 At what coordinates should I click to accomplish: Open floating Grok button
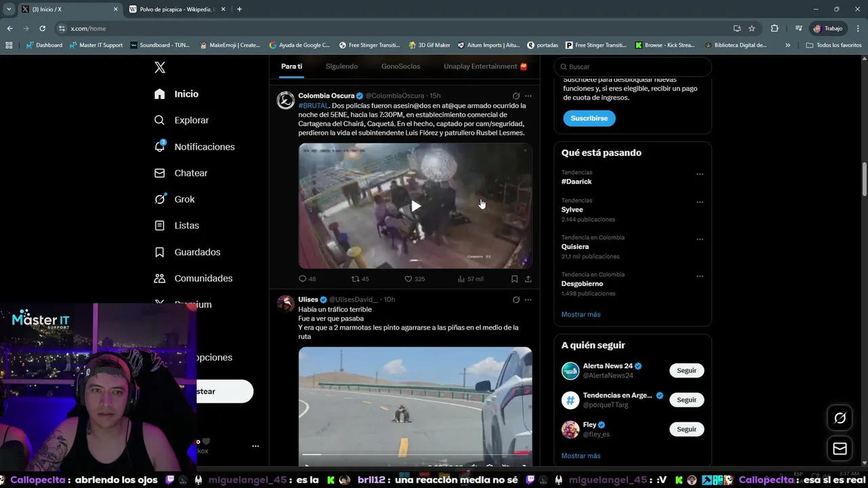(840, 418)
